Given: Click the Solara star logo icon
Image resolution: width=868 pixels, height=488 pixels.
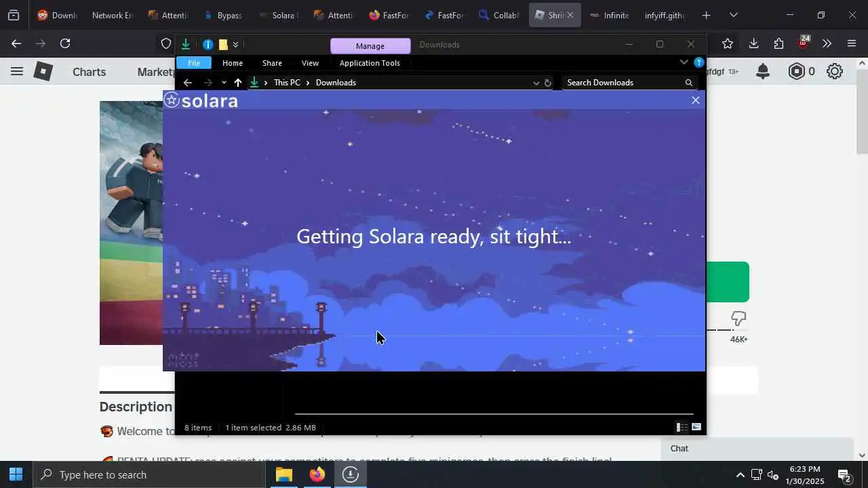Looking at the screenshot, I should (172, 100).
